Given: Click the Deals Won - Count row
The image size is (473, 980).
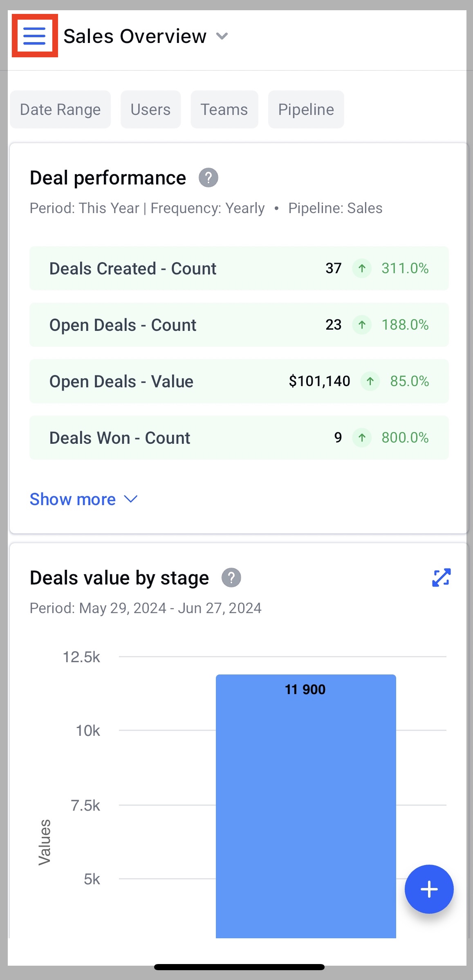Looking at the screenshot, I should click(x=164, y=438).
